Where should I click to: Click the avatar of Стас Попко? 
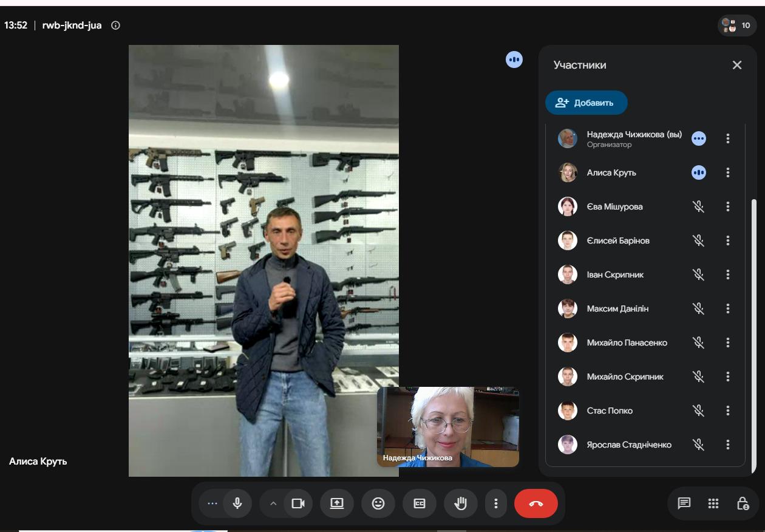568,411
